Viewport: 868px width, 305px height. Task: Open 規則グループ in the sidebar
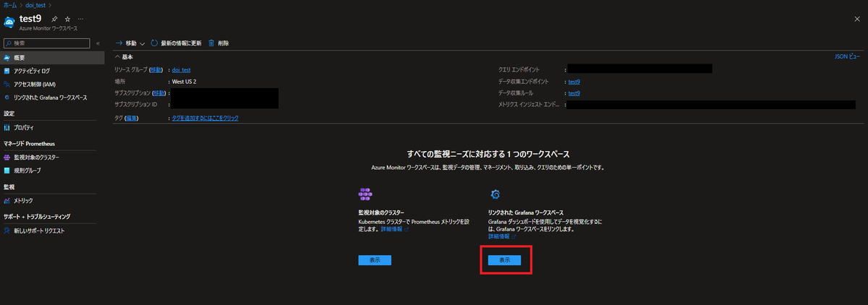54,171
